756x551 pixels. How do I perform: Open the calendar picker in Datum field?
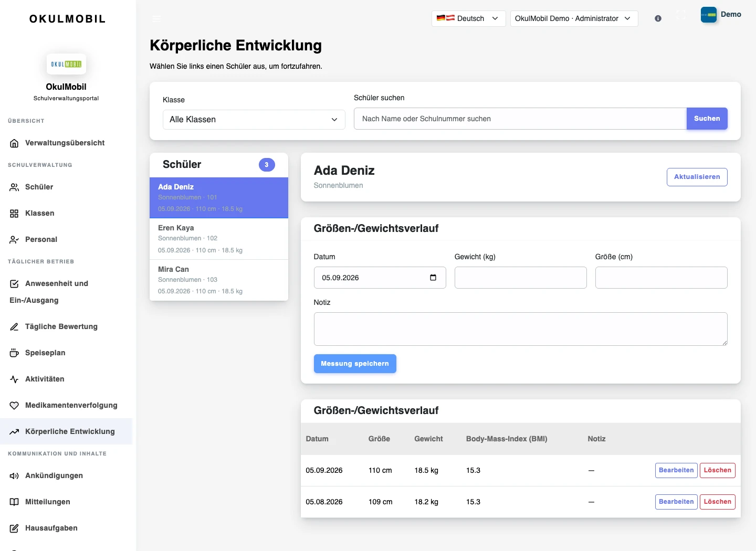coord(433,278)
